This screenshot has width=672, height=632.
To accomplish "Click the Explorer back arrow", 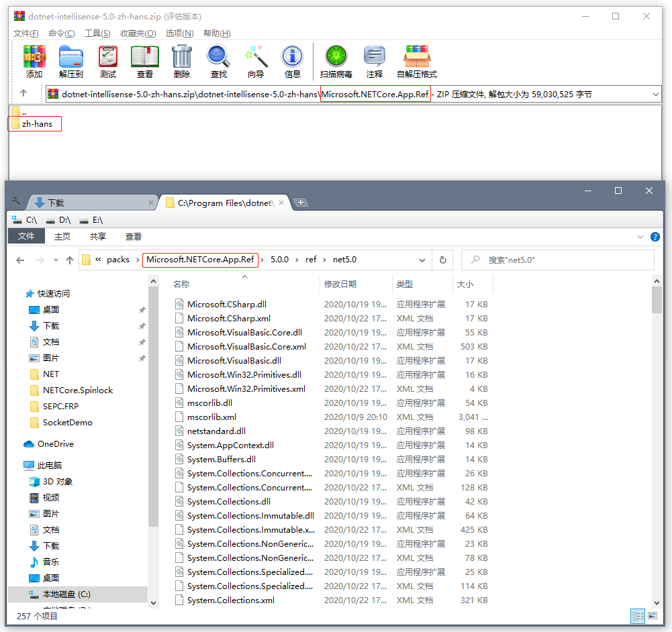I will coord(20,260).
